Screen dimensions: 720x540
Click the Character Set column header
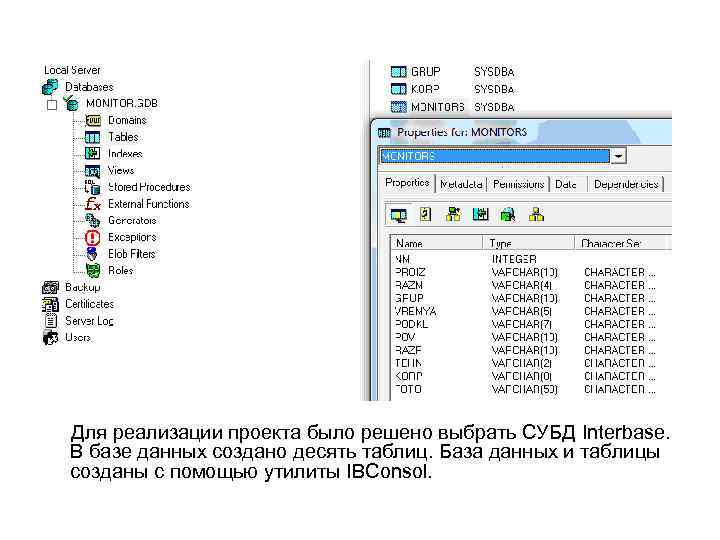click(623, 243)
